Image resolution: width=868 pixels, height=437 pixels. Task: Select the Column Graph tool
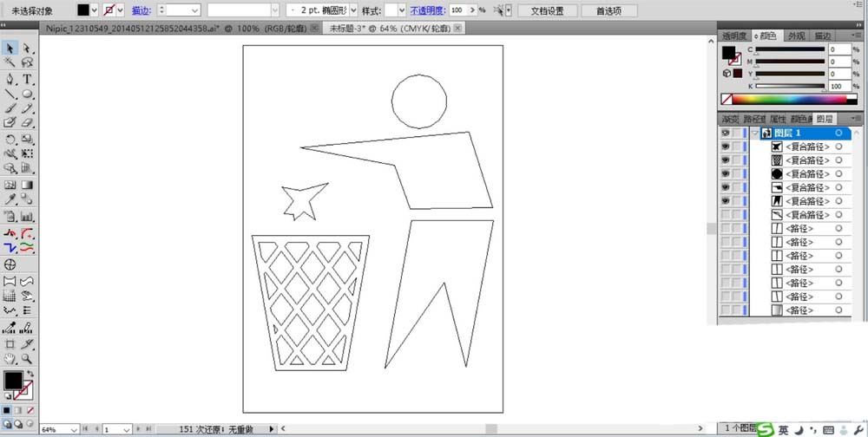(x=27, y=216)
